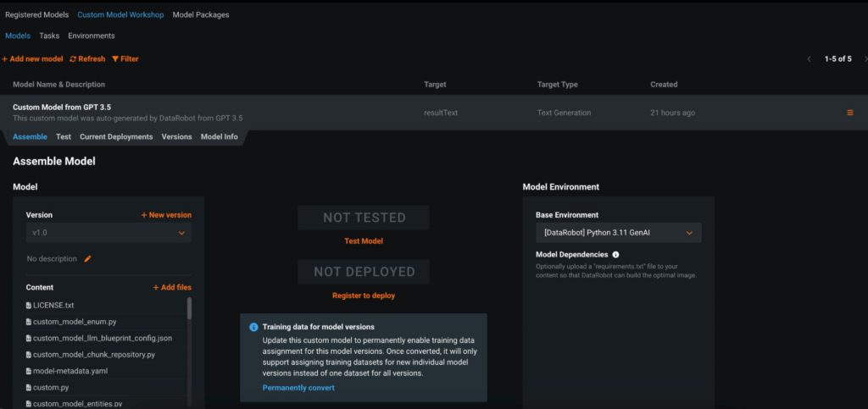The image size is (868, 409).
Task: Open the Filter option
Action: click(x=125, y=59)
